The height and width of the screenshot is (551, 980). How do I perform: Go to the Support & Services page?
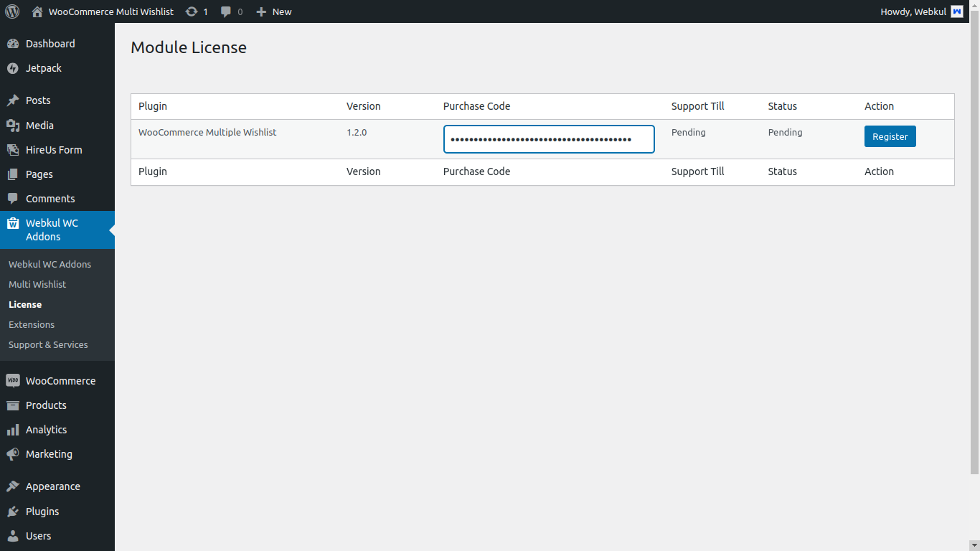(48, 344)
